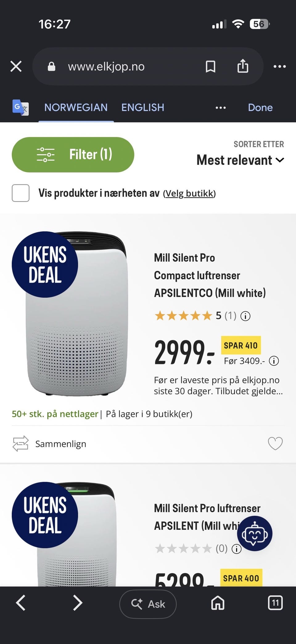
Task: Open rating info icon next to 5 (1)
Action: 245,316
